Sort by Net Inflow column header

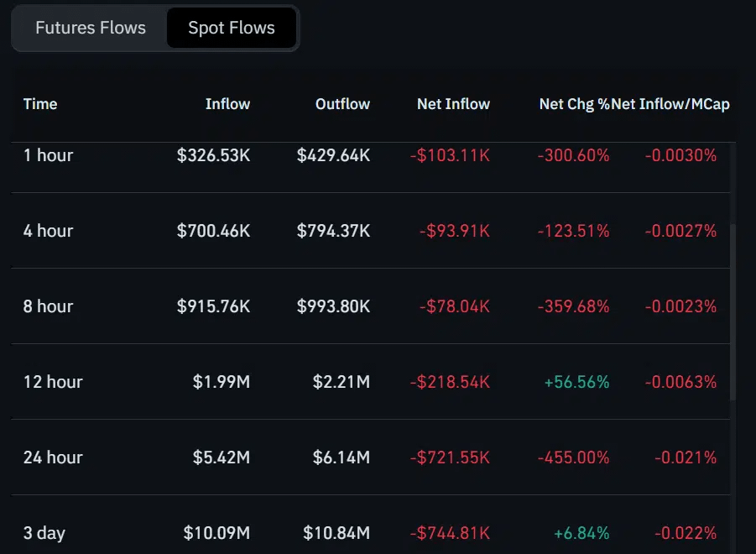pos(453,104)
